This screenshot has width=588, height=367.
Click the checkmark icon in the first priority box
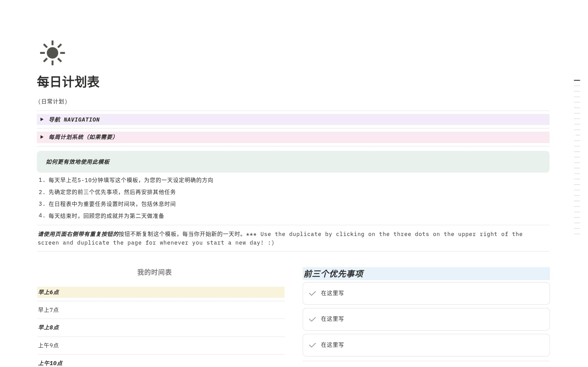tap(312, 293)
